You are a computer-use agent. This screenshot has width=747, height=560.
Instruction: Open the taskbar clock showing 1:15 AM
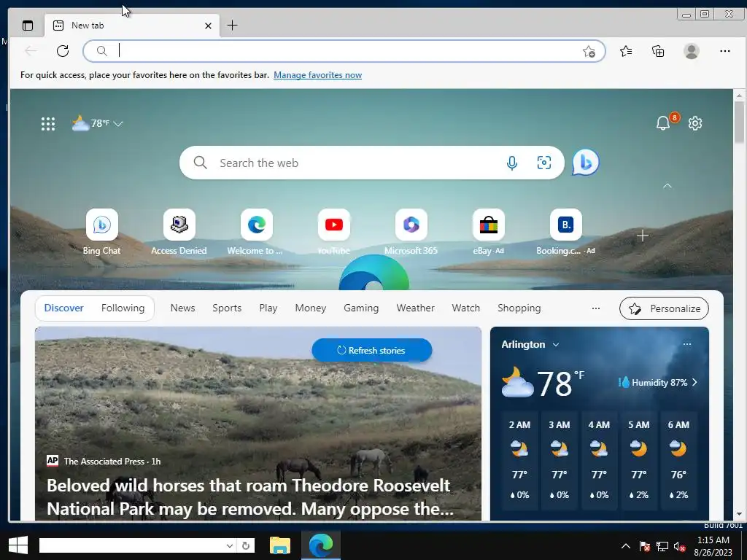(x=713, y=546)
